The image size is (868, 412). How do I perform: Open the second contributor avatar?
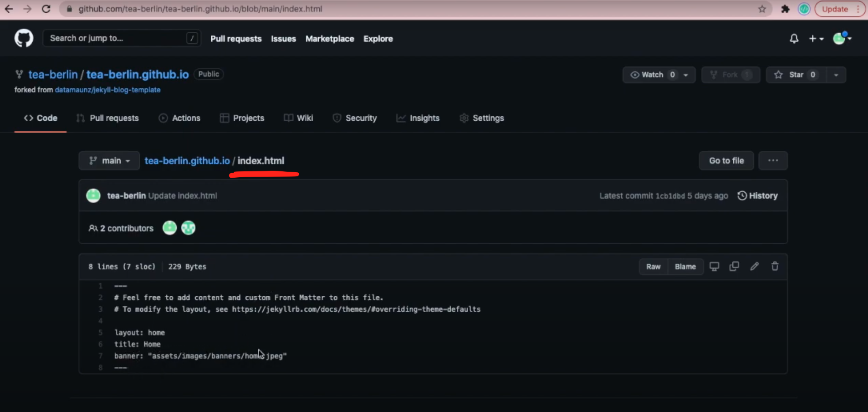(188, 228)
